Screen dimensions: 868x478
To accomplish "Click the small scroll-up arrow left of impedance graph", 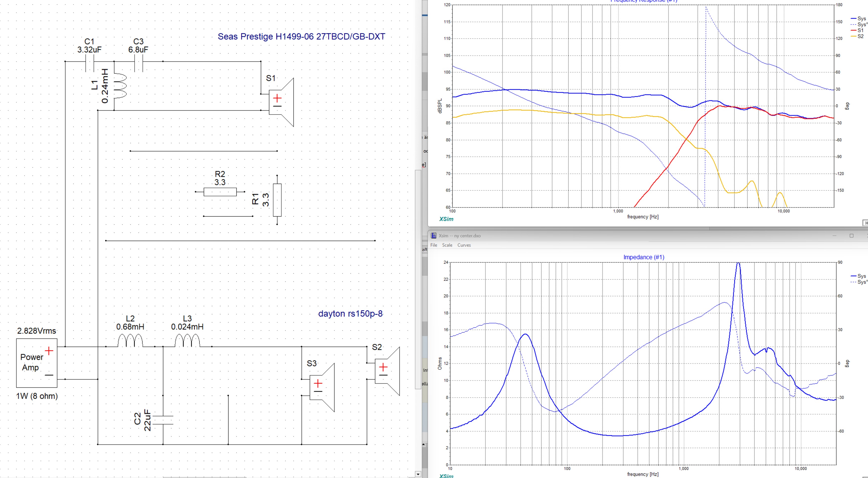I will click(424, 445).
